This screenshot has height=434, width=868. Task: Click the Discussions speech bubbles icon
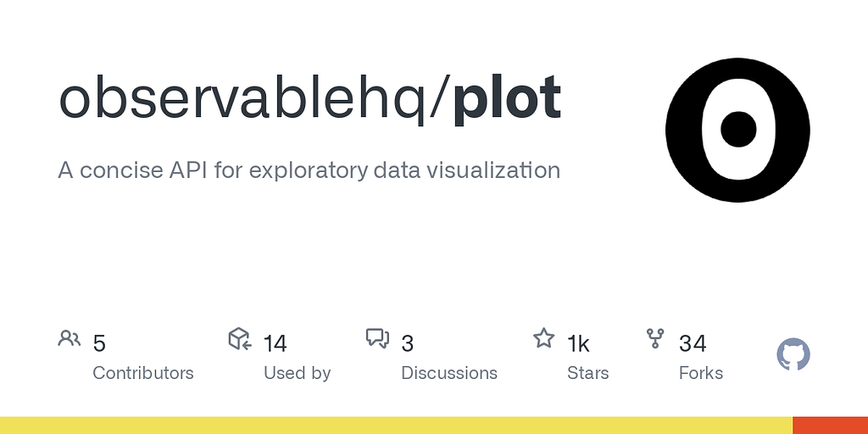pyautogui.click(x=377, y=338)
